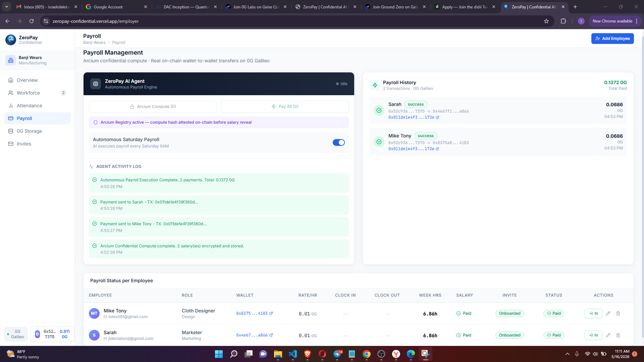This screenshot has height=362, width=644.
Task: Delete Mike Tony using the trash icon
Action: coord(618,313)
